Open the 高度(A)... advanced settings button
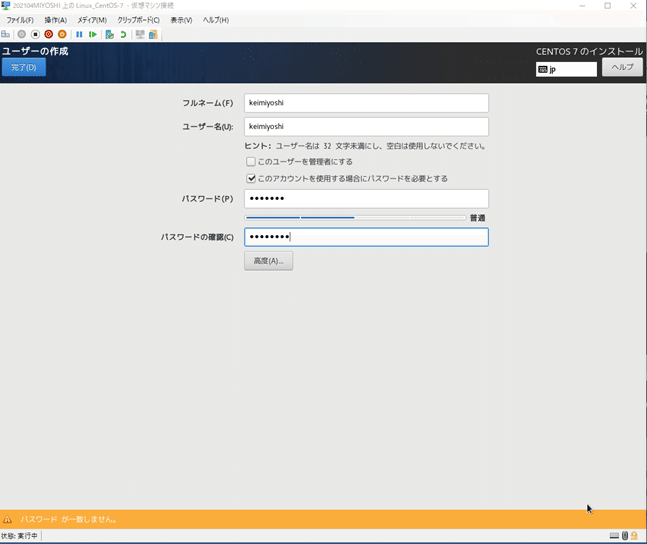The image size is (647, 544). coord(268,261)
